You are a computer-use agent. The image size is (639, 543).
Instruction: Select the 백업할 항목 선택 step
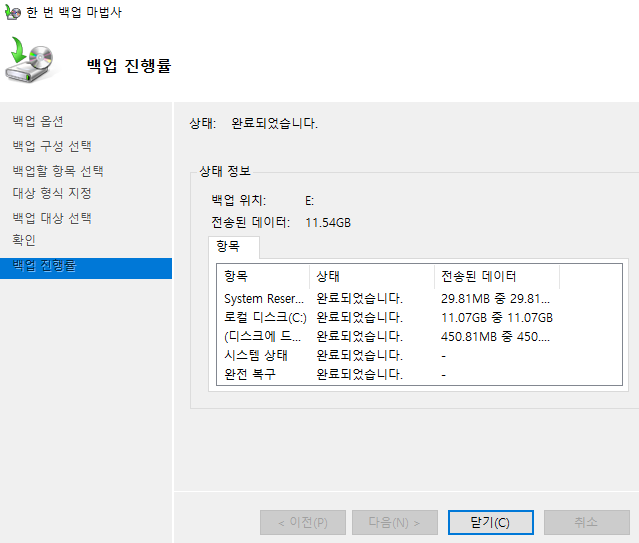pyautogui.click(x=58, y=171)
